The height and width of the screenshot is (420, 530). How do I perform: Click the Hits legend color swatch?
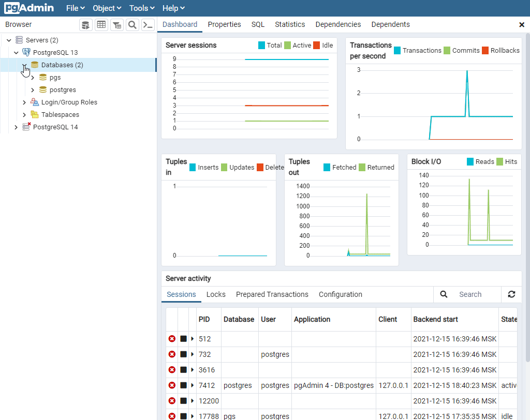499,161
